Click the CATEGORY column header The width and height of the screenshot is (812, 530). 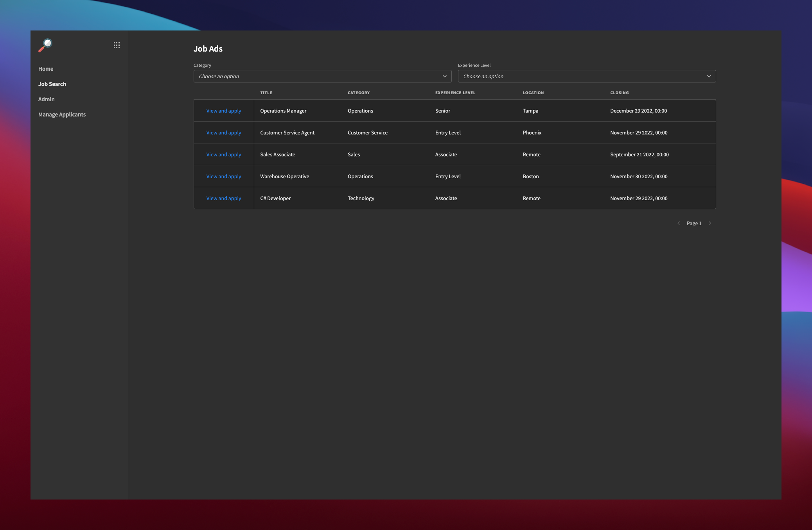[x=359, y=93]
